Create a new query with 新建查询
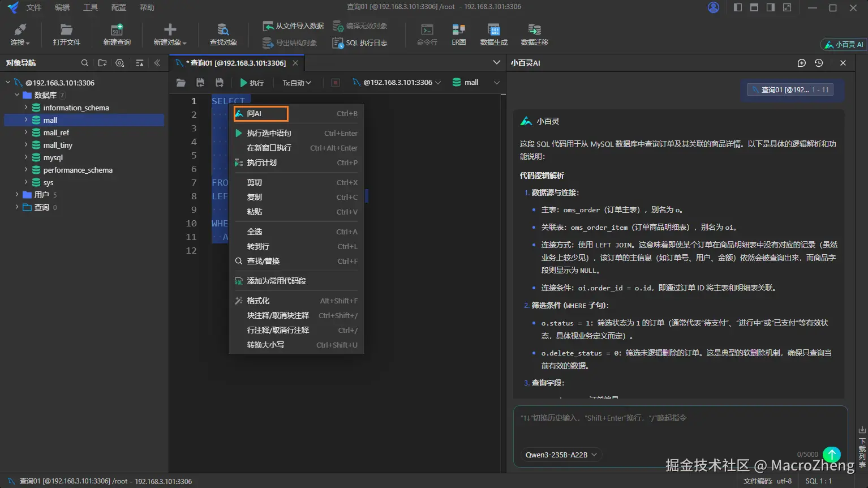868x488 pixels. tap(117, 35)
